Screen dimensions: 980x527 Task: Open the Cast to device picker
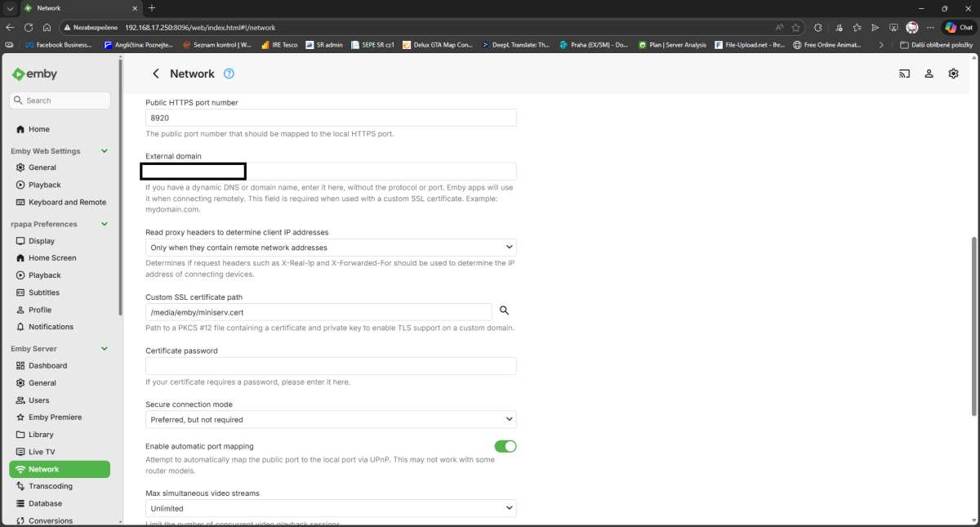(904, 74)
